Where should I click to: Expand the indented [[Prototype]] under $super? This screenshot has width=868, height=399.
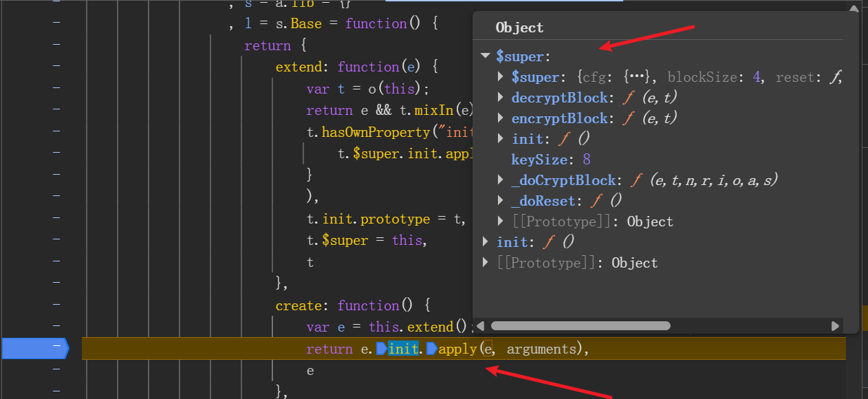tap(501, 222)
